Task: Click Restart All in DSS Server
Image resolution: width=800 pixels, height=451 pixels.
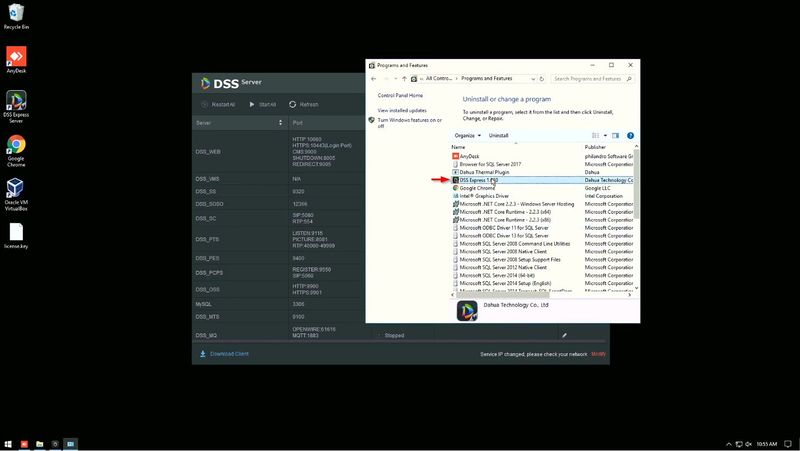Action: click(x=218, y=105)
